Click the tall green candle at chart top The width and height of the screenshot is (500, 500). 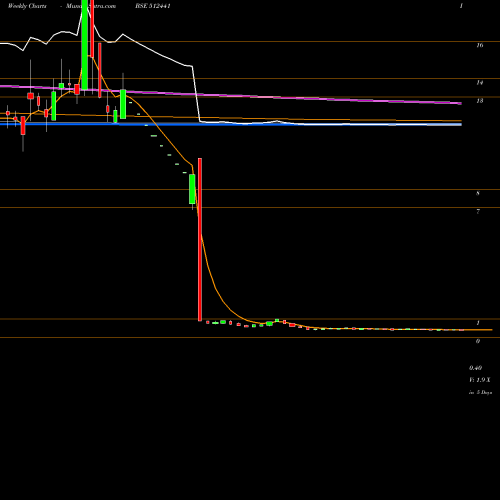coord(85,45)
